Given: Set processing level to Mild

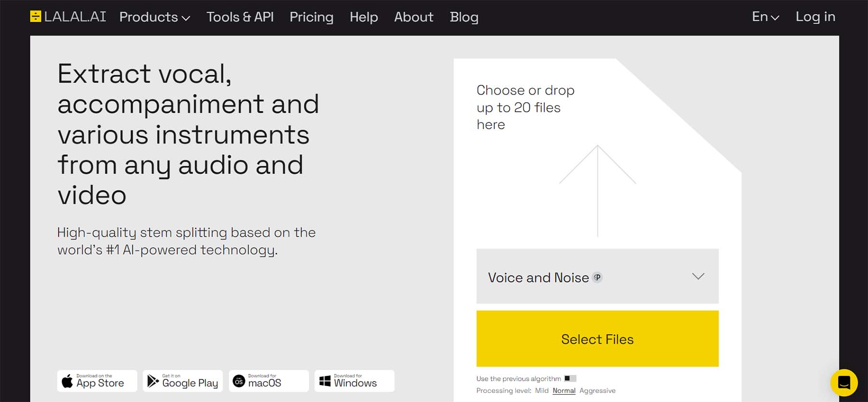Looking at the screenshot, I should click(x=542, y=390).
